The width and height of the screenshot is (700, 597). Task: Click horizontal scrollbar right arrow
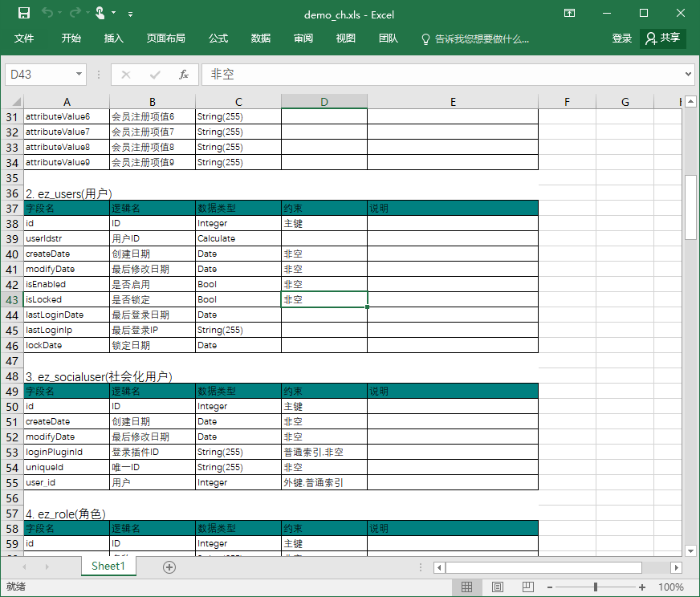(677, 567)
